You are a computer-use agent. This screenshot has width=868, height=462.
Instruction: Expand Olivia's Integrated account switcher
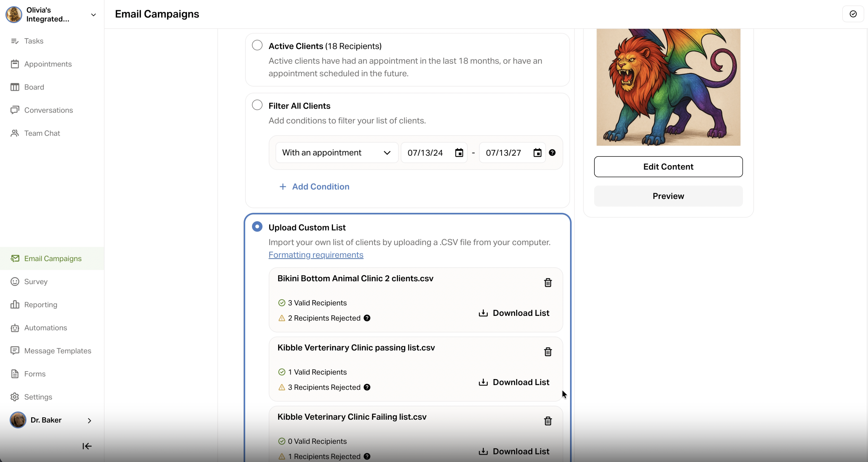[93, 14]
